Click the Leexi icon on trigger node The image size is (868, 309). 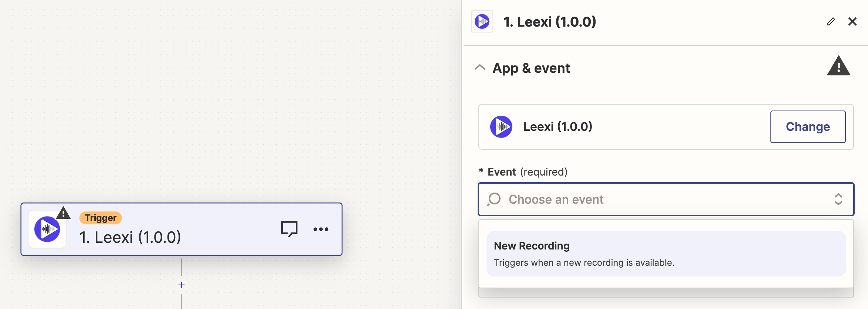pyautogui.click(x=47, y=229)
